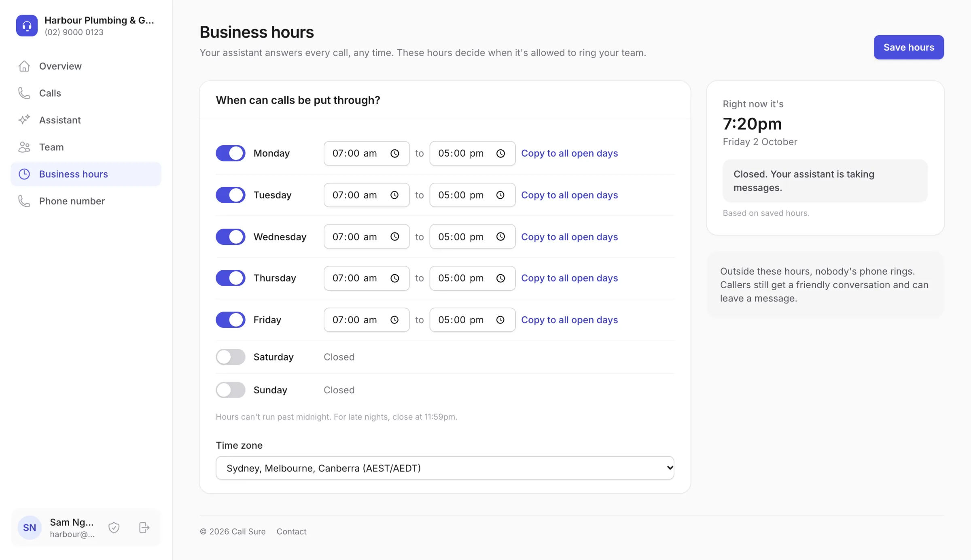Open clock picker for Wednesday start time
Image resolution: width=971 pixels, height=560 pixels.
point(394,237)
